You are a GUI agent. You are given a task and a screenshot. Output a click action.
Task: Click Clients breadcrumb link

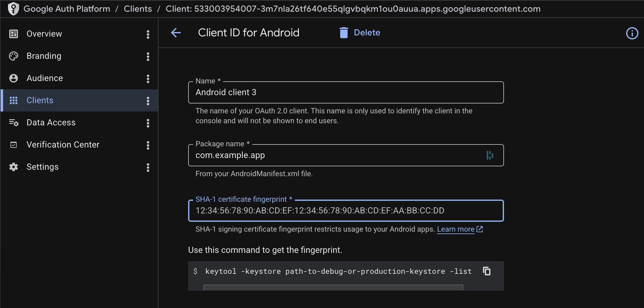138,9
